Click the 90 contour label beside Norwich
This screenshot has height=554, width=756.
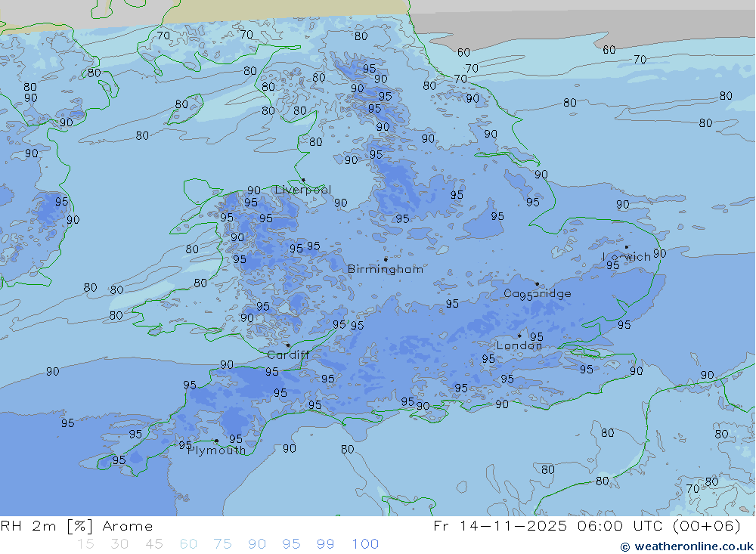coord(659,254)
